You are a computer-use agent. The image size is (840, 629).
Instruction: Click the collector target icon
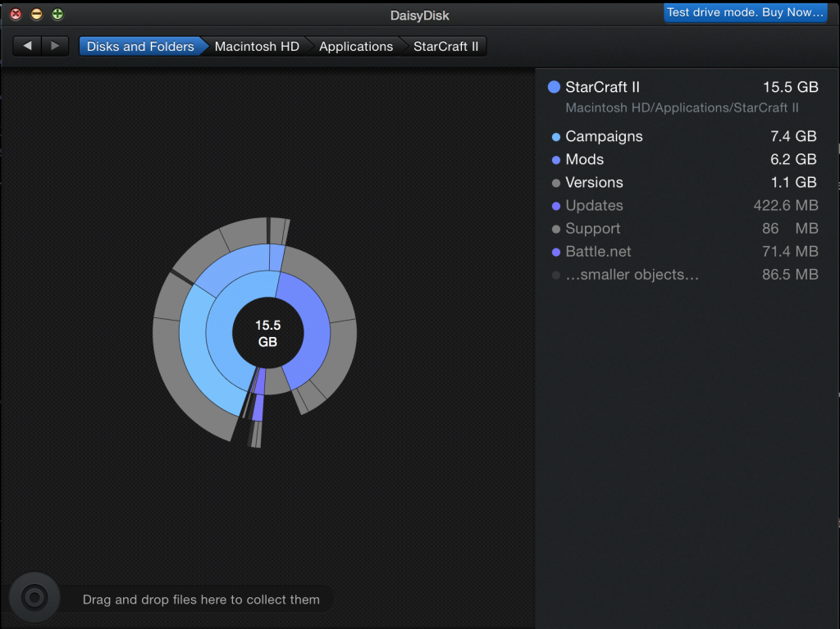point(34,597)
